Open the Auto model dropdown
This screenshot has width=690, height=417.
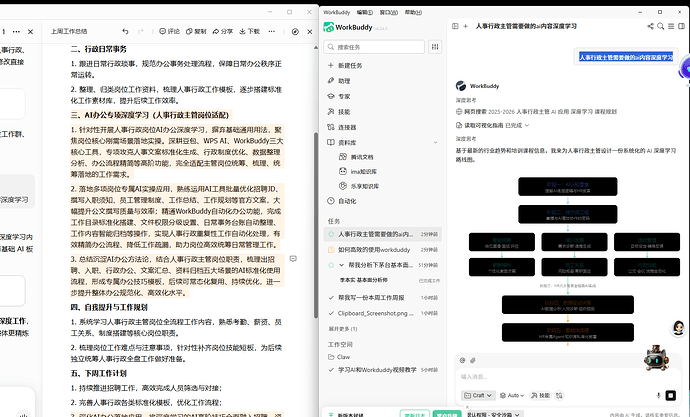coord(512,395)
